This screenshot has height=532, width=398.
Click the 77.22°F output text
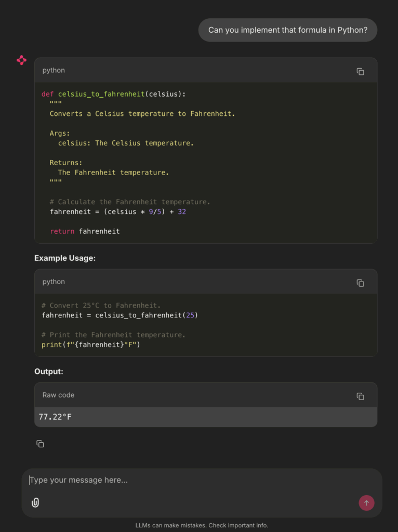tap(55, 417)
